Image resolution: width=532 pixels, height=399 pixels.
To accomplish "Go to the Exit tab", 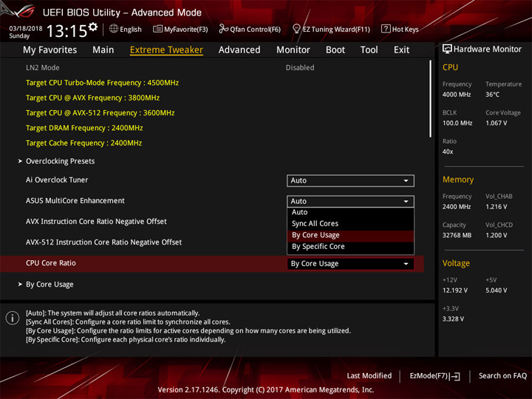I will pos(401,50).
